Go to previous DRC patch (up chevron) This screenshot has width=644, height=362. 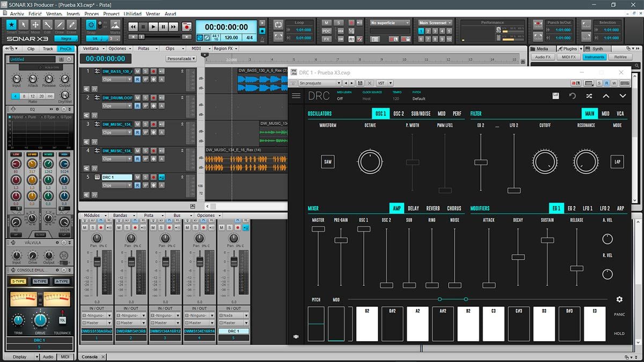(606, 96)
